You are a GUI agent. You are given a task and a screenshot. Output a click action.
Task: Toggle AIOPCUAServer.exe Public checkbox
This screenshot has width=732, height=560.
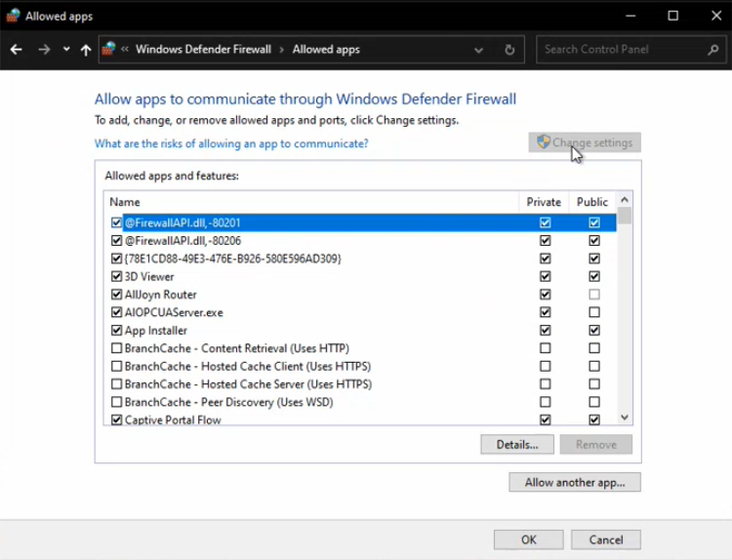[593, 312]
